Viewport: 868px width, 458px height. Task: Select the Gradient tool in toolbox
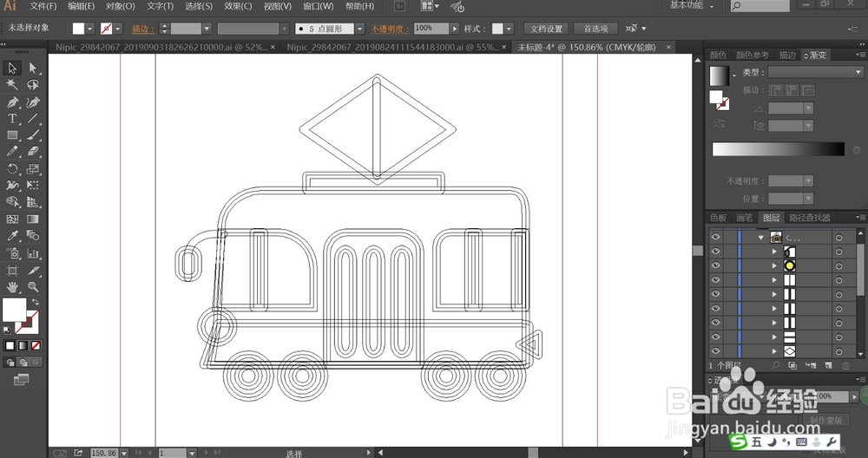tap(33, 219)
